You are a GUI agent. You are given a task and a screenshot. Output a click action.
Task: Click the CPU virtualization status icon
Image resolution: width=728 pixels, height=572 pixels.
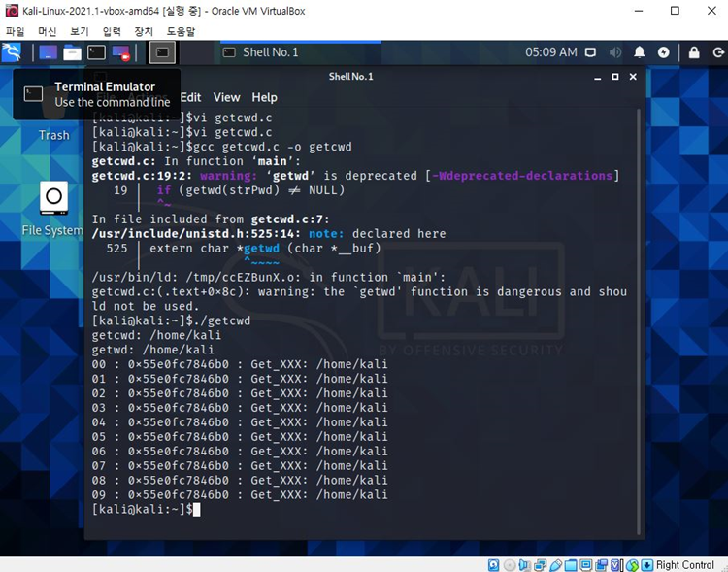(616, 565)
